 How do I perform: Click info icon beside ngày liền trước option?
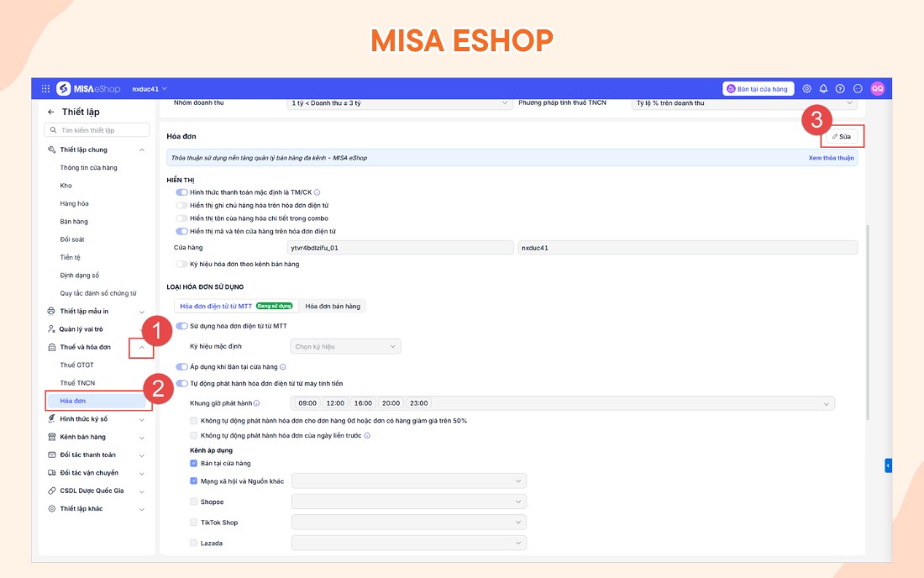tap(367, 435)
